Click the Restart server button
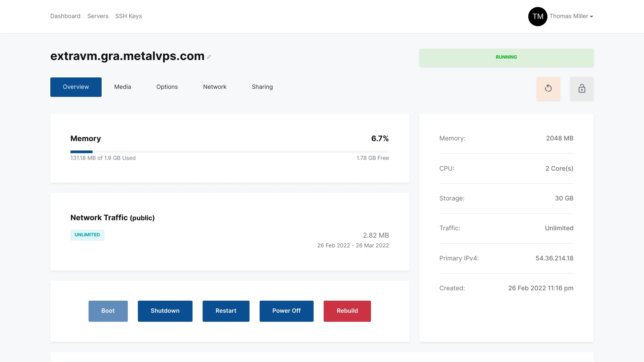644x362 pixels. (x=226, y=311)
